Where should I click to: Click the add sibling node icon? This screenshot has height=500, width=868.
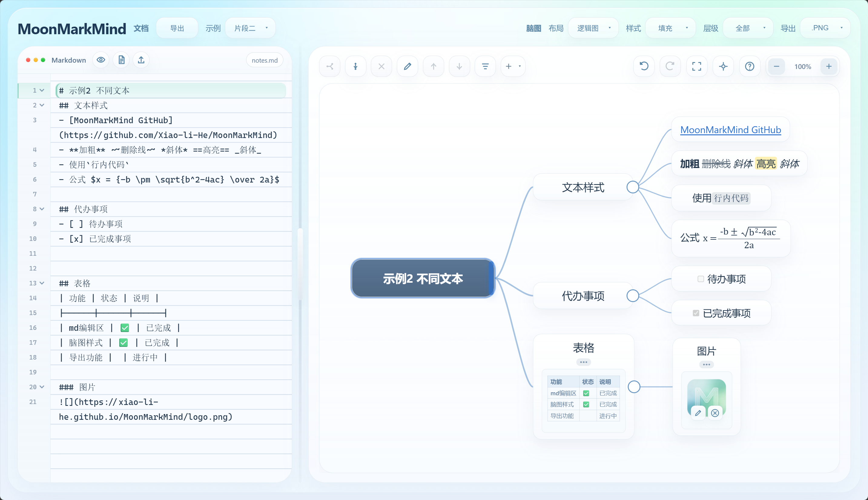pos(355,66)
